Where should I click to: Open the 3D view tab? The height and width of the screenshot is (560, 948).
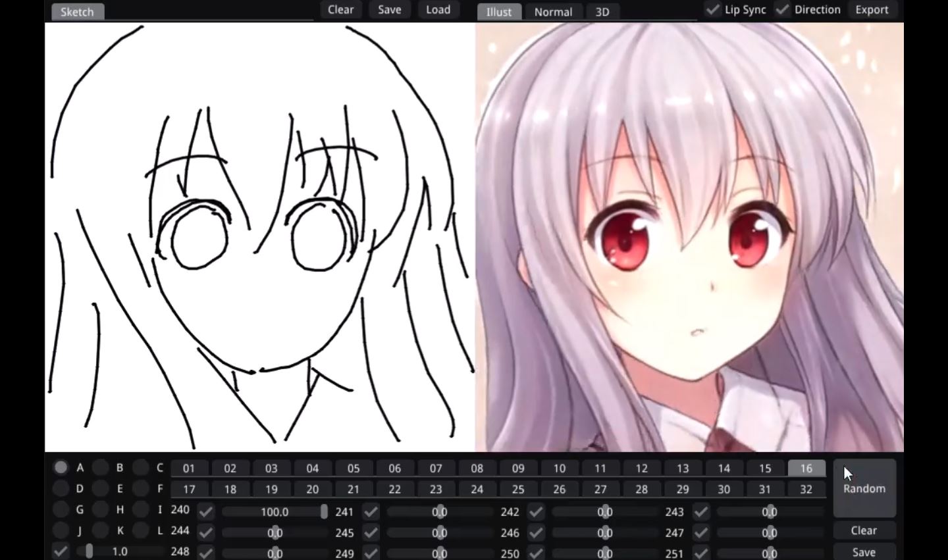point(602,11)
